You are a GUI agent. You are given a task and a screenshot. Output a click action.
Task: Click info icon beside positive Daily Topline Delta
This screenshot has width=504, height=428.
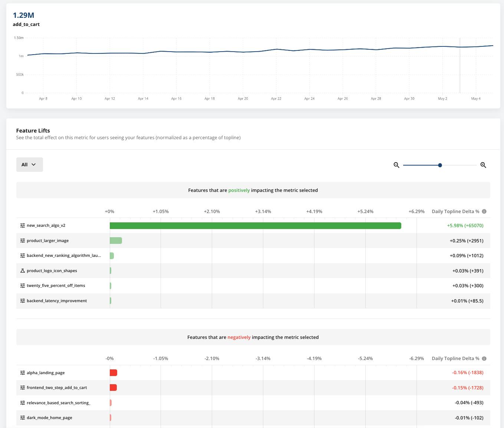(x=484, y=212)
